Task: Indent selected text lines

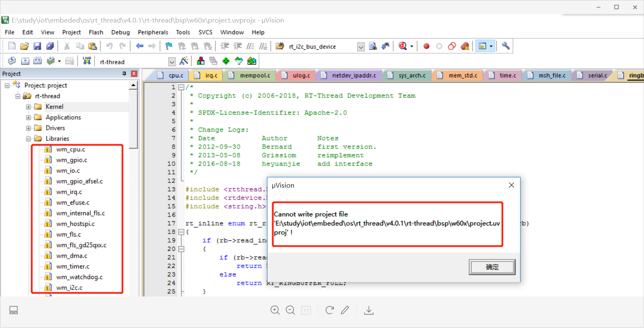Action: point(225,46)
